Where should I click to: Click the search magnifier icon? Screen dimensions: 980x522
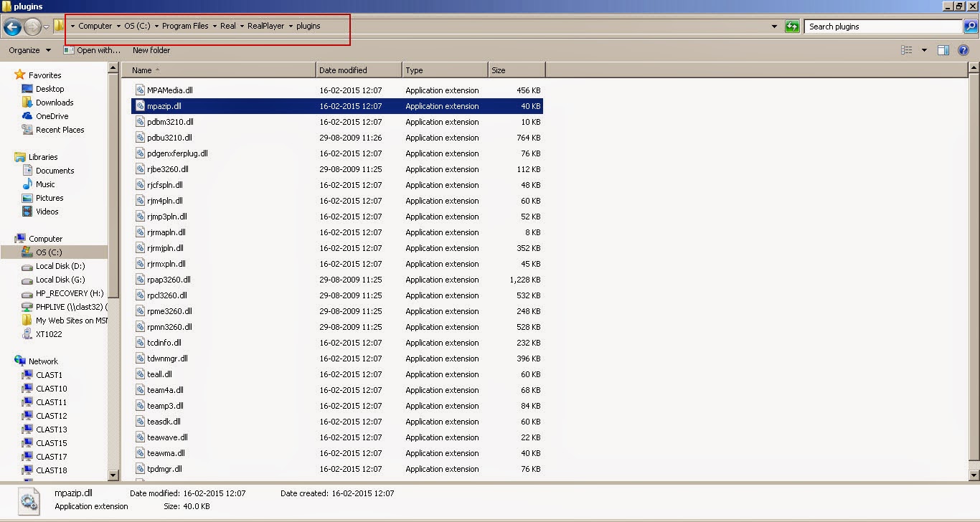[x=971, y=27]
